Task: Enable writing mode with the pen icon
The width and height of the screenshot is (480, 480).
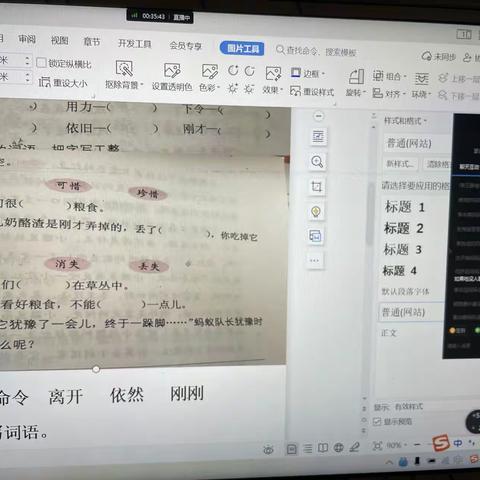Action: (354, 447)
